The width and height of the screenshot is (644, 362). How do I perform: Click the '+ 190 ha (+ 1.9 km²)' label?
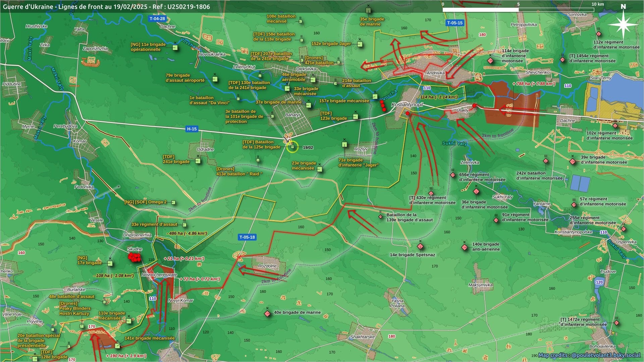[126, 356]
